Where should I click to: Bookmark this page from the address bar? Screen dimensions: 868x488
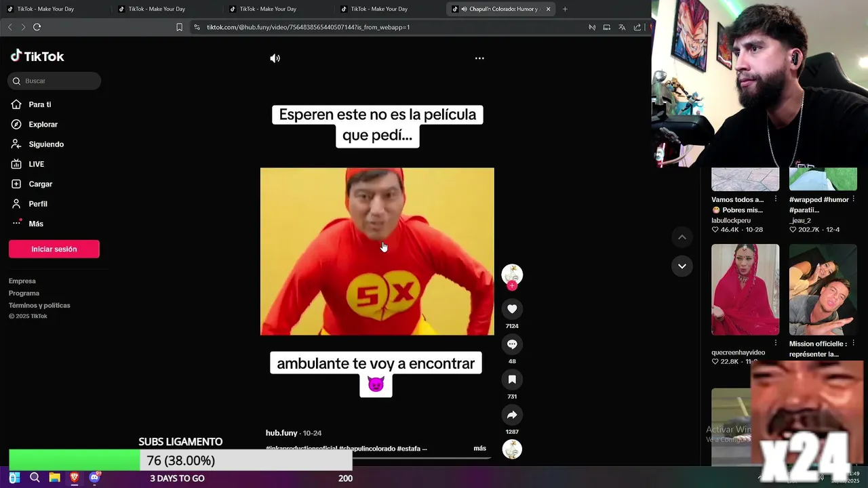pyautogui.click(x=179, y=27)
